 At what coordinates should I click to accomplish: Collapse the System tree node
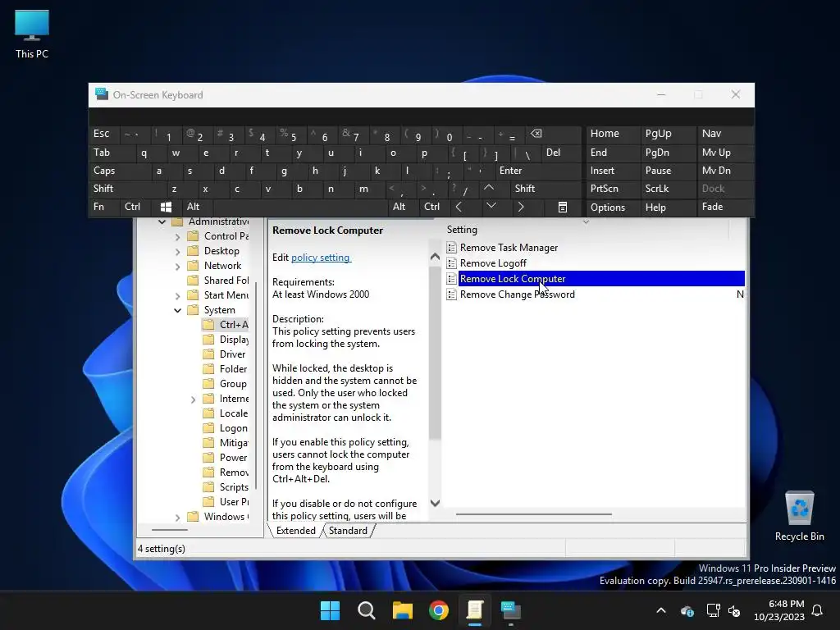tap(177, 310)
